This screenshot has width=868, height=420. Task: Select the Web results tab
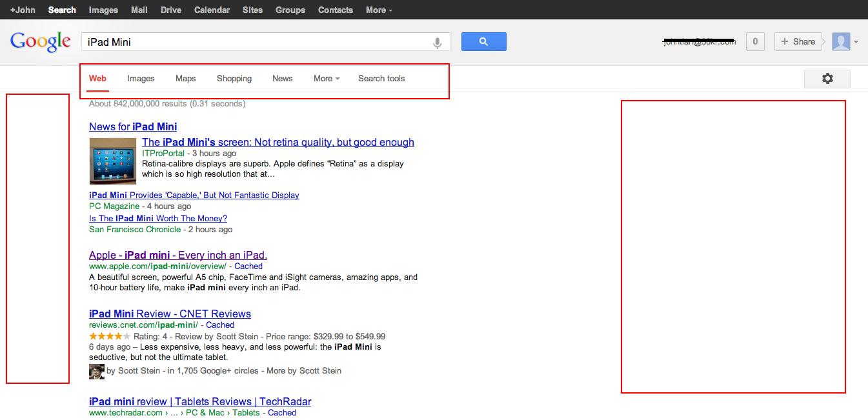[97, 79]
